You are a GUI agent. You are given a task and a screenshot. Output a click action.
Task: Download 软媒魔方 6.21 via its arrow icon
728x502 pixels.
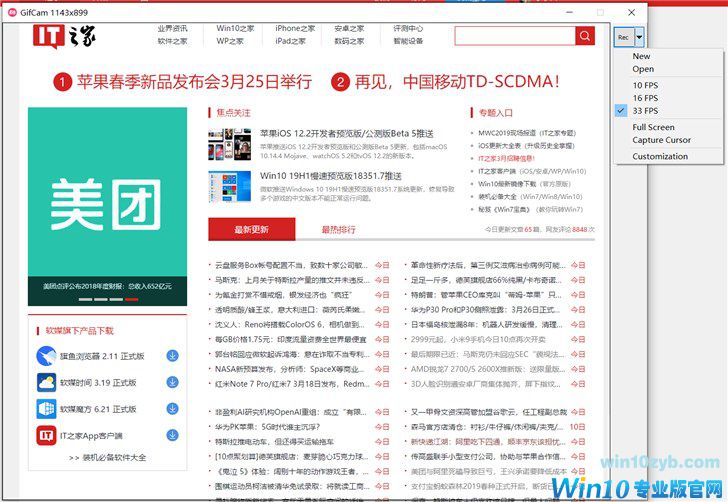(x=172, y=409)
